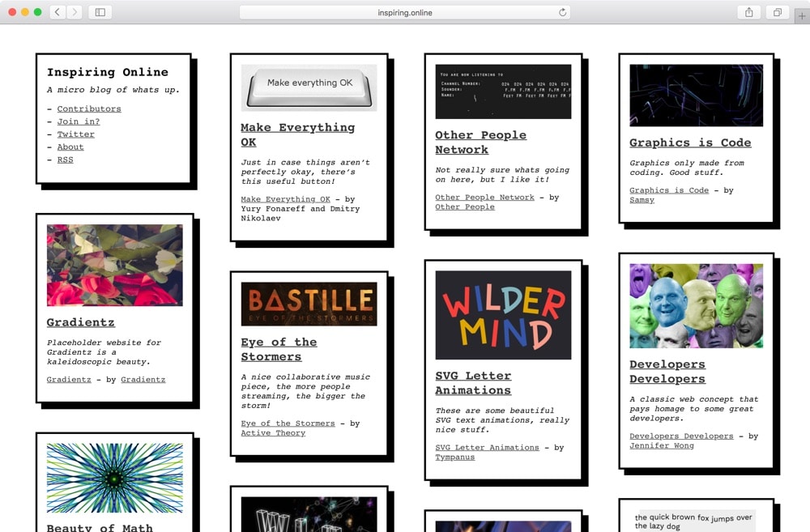This screenshot has height=532, width=810.
Task: Open the Eye of the Stormers heading
Action: pos(279,349)
